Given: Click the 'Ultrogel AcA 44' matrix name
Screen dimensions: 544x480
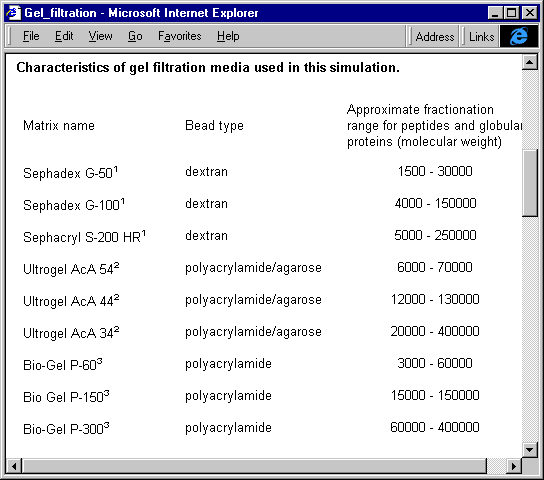Looking at the screenshot, I should click(x=71, y=301).
